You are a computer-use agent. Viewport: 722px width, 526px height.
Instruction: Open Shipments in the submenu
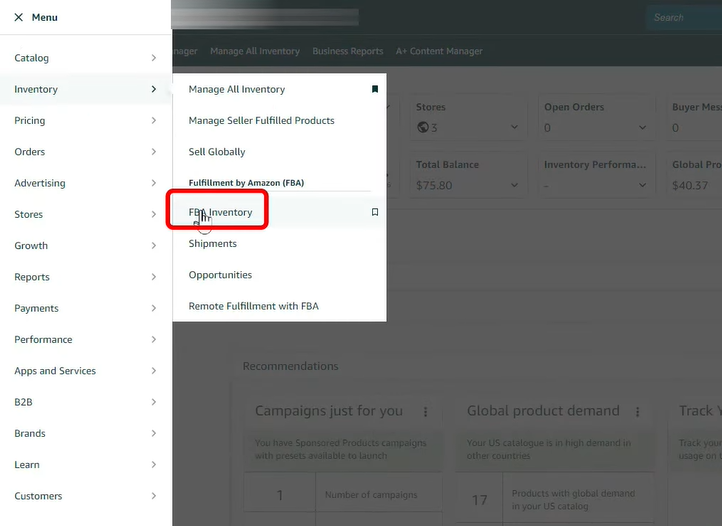[212, 244]
